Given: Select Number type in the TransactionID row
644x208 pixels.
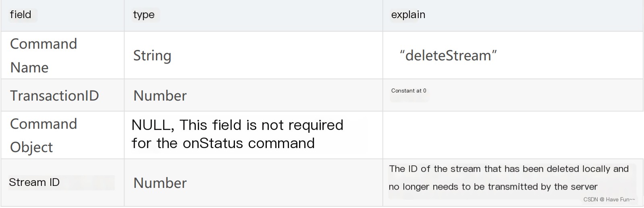Looking at the screenshot, I should tap(160, 96).
